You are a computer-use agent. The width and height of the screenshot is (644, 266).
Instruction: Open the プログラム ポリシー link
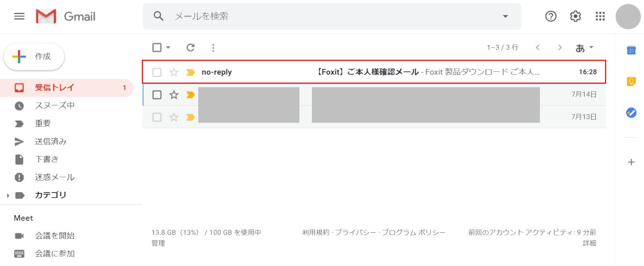[414, 232]
